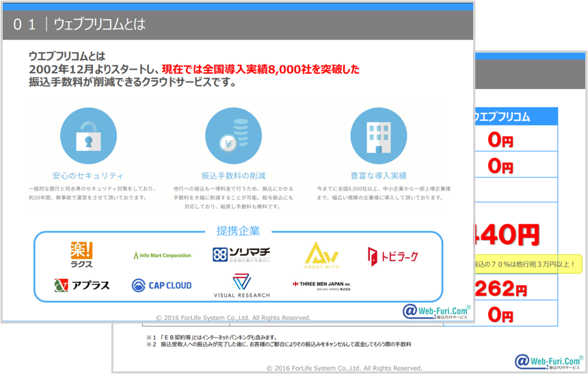This screenshot has width=588, height=374.
Task: Click the 豊富な導入実績 heading
Action: click(378, 176)
